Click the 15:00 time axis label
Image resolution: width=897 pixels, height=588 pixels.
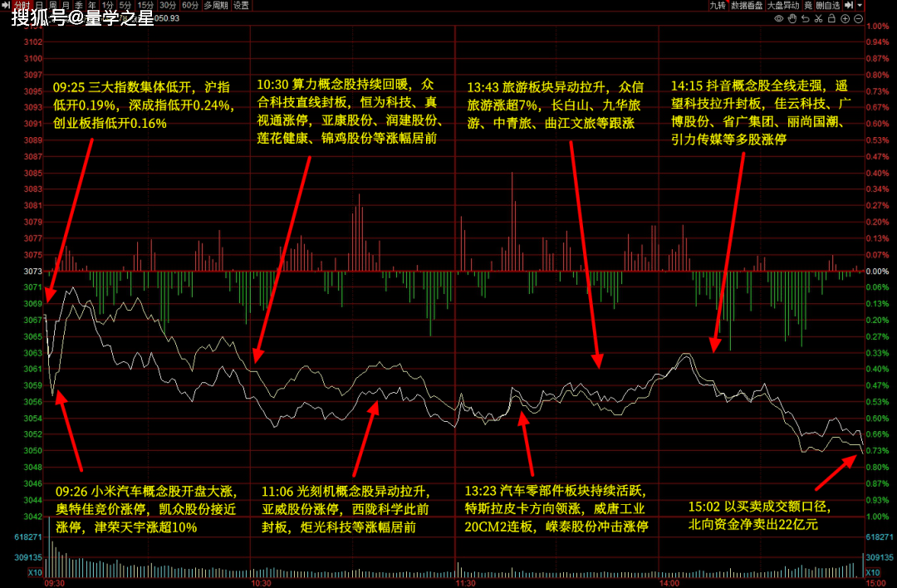(x=875, y=583)
